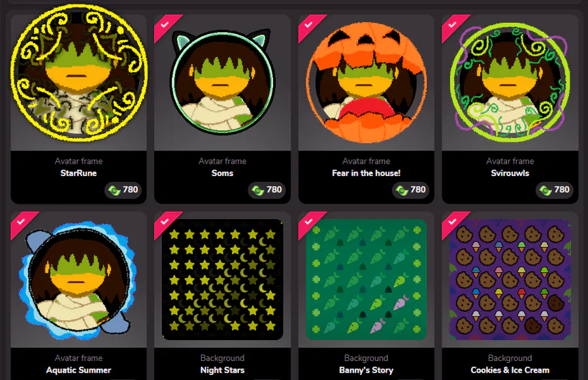Click pink checkmark ribbon on Banny's Story
588x380 pixels.
coord(310,223)
